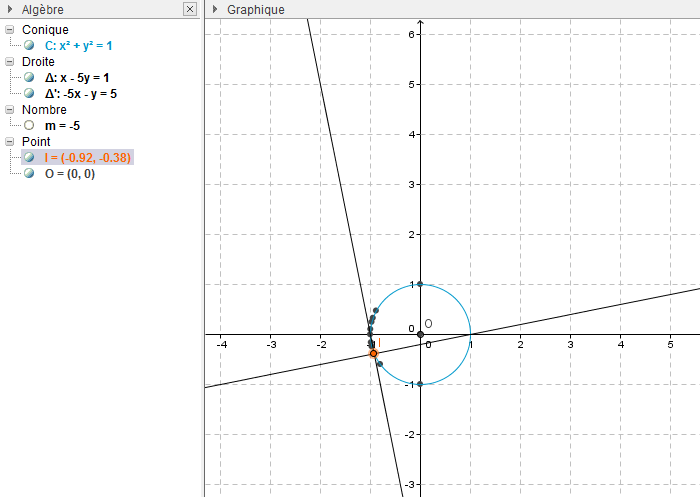Show number m with its empty bullet
This screenshot has width=700, height=497.
[x=30, y=125]
